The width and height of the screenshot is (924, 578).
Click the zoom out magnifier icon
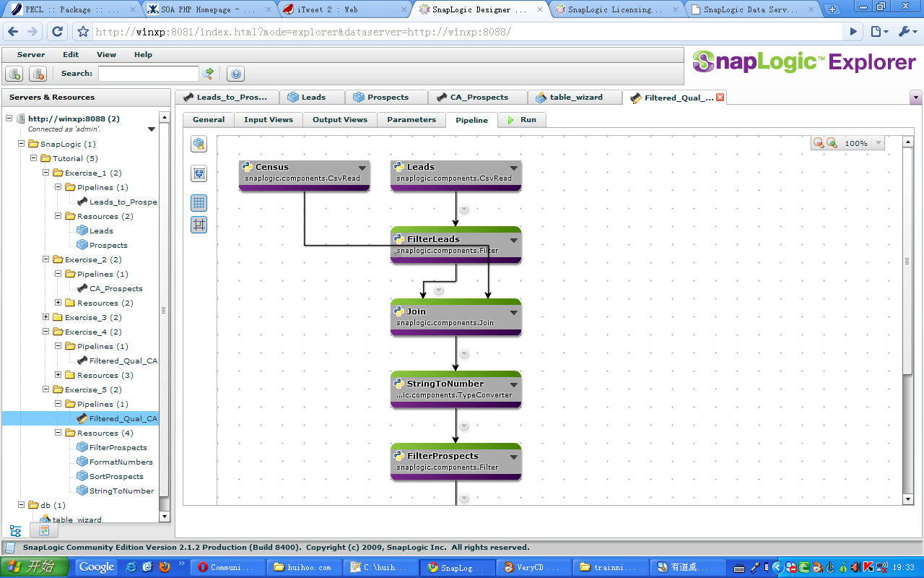point(819,143)
